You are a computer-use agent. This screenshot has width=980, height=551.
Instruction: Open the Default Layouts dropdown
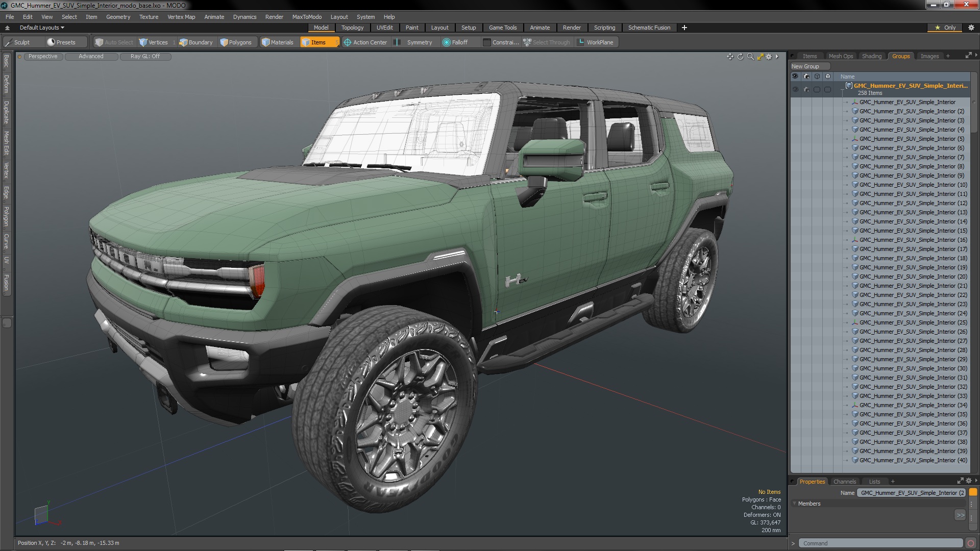click(x=42, y=28)
